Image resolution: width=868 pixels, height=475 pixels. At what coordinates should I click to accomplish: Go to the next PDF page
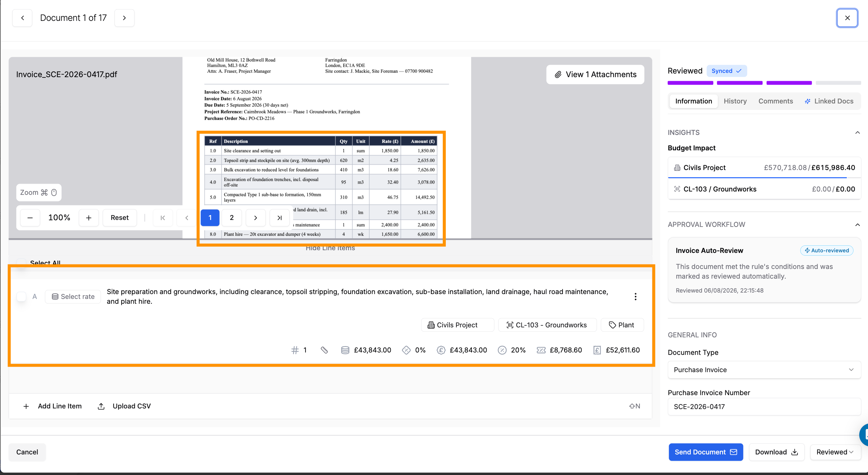coord(256,218)
